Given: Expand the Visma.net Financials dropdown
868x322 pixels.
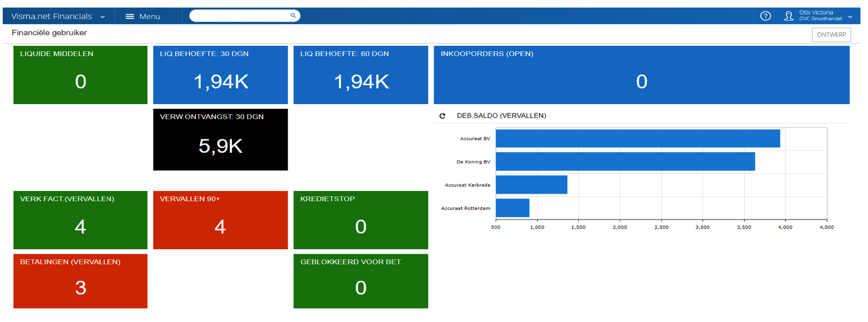Looking at the screenshot, I should pos(102,17).
